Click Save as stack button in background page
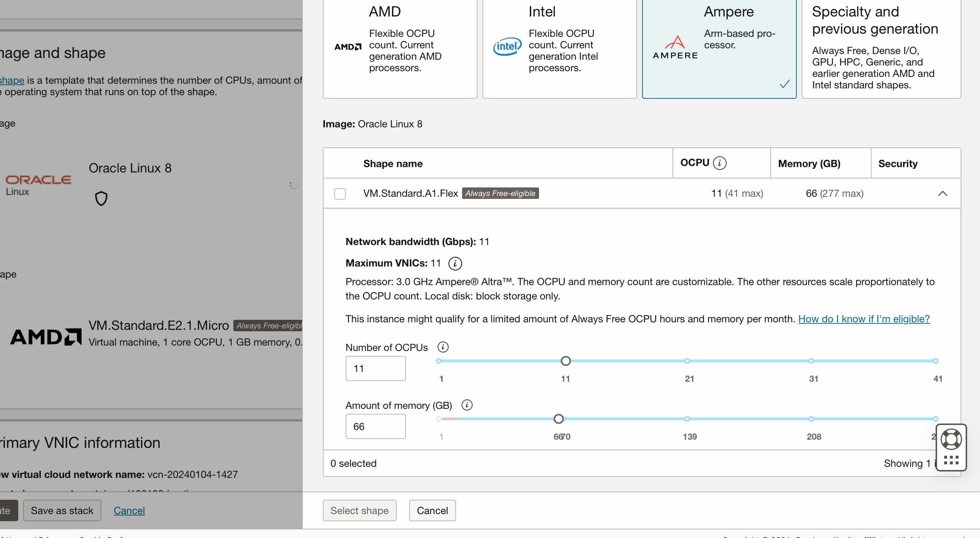The height and width of the screenshot is (538, 980). pyautogui.click(x=62, y=510)
